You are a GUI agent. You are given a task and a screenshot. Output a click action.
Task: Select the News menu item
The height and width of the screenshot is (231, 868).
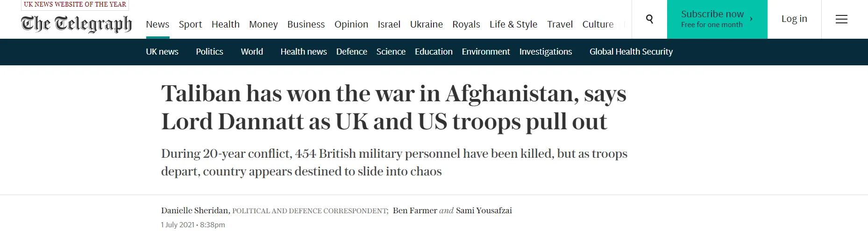click(157, 24)
